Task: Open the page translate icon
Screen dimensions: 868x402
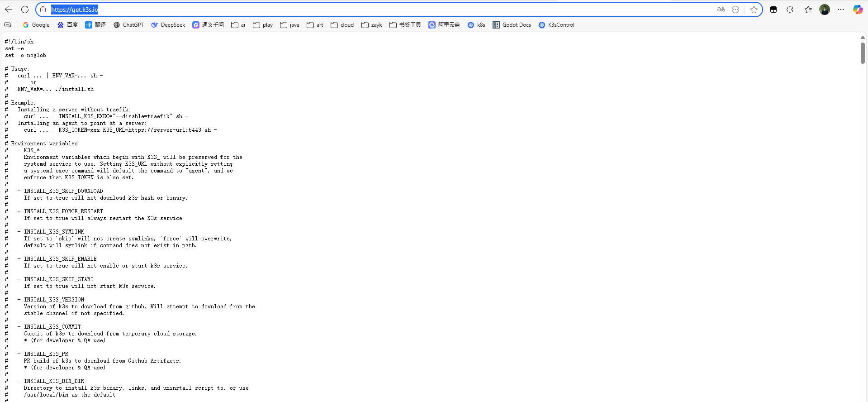Action: (721, 10)
